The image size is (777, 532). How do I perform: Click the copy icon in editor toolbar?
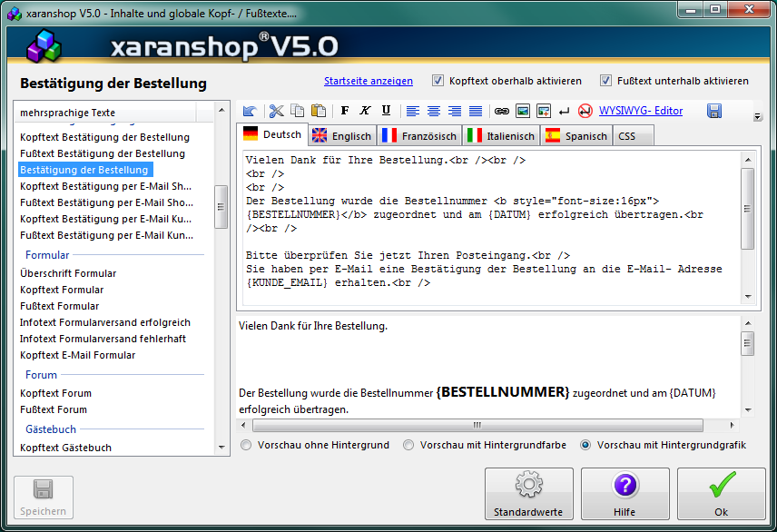pos(298,111)
